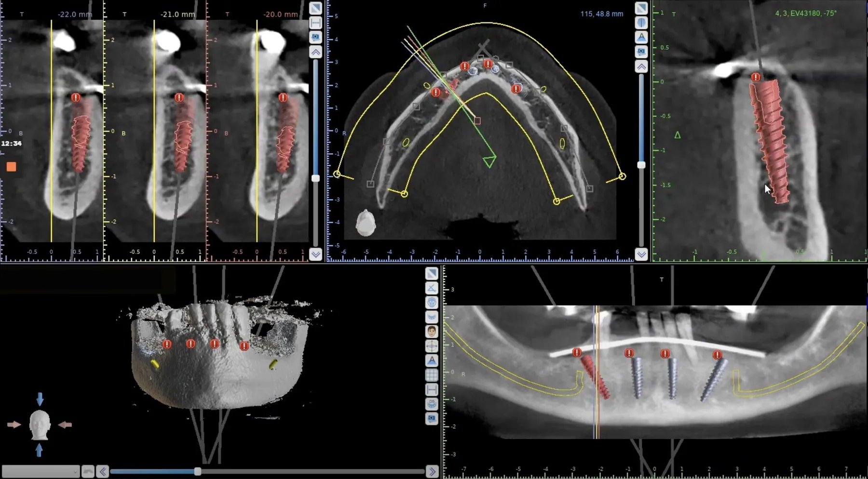Click the contrast icon in the cross-sections panel
This screenshot has height=479, width=868.
[x=315, y=8]
